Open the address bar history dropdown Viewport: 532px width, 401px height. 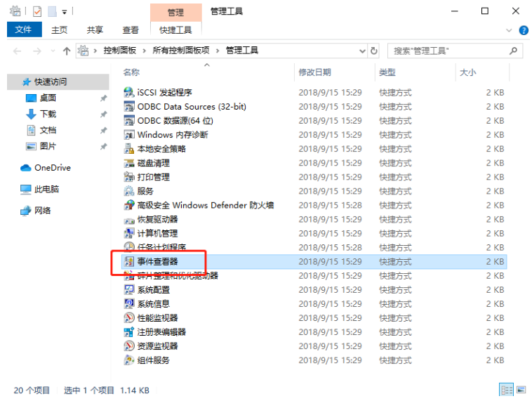(362, 51)
